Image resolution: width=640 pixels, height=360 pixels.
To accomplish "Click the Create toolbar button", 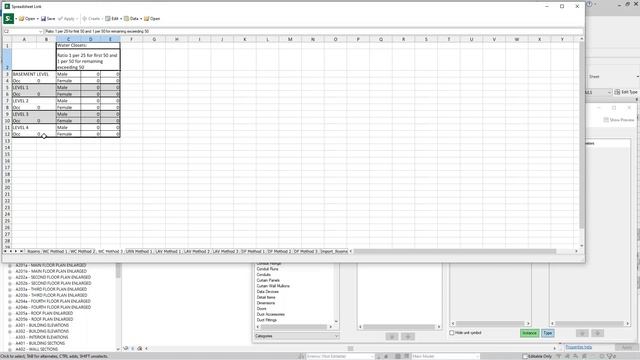I will click(91, 19).
